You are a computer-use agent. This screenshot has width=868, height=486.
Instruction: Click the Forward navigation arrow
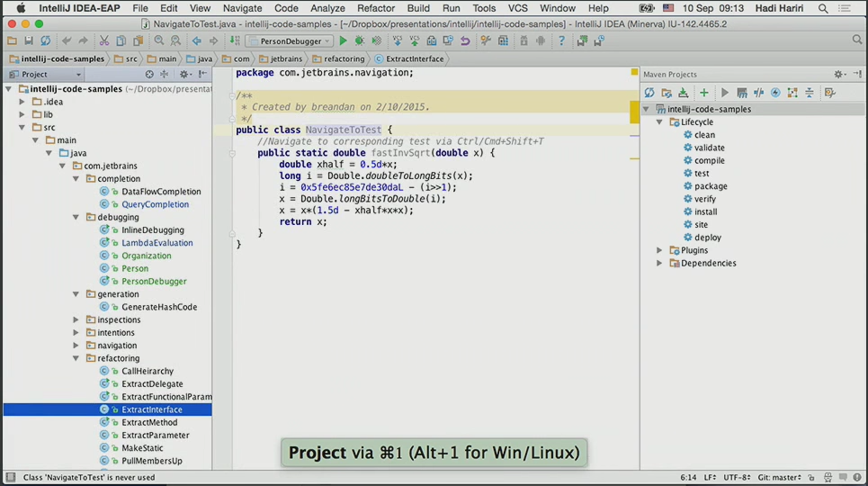tap(213, 41)
